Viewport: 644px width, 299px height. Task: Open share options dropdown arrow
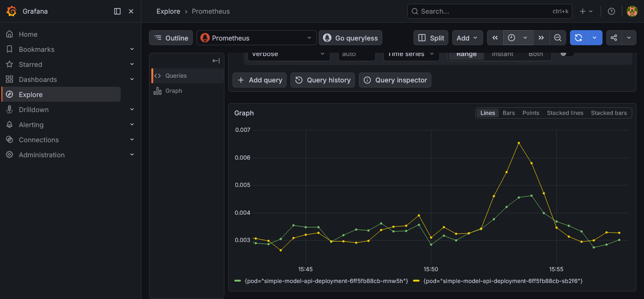629,38
